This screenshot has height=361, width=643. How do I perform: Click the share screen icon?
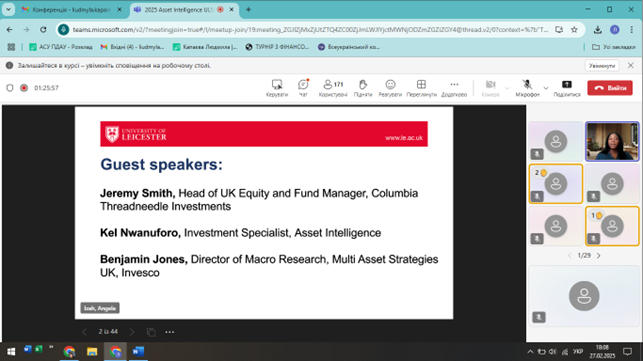coord(567,88)
